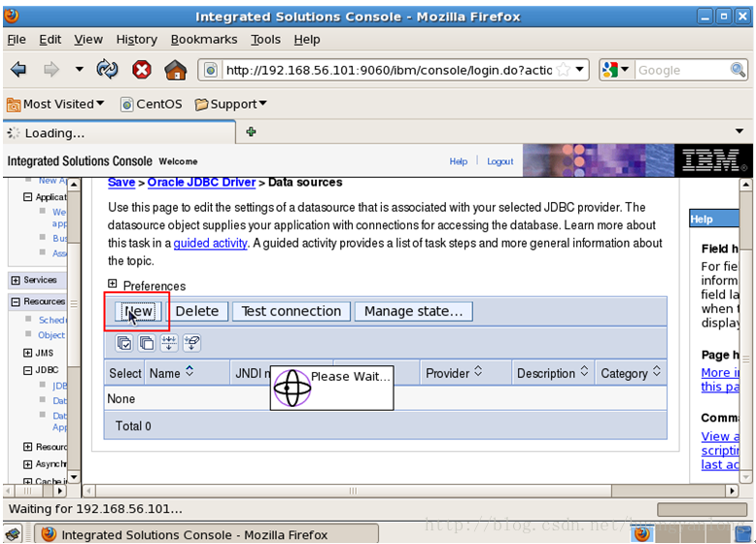Open the Support bookmarks folder
Viewport: 756px width, 544px height.
(230, 104)
